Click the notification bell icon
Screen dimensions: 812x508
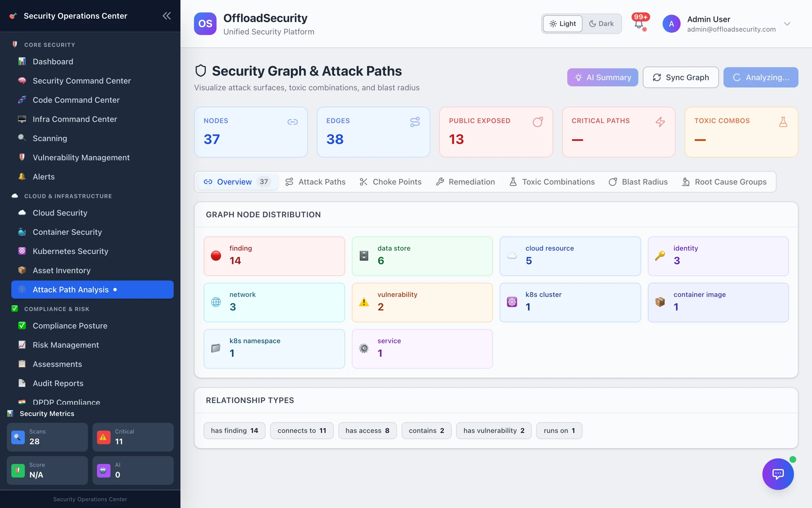pos(639,24)
